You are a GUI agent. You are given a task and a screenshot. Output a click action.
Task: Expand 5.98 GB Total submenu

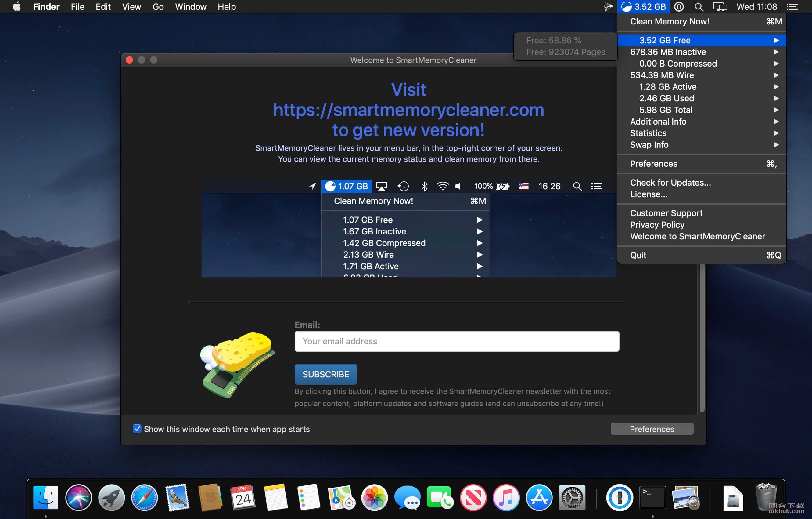point(702,110)
